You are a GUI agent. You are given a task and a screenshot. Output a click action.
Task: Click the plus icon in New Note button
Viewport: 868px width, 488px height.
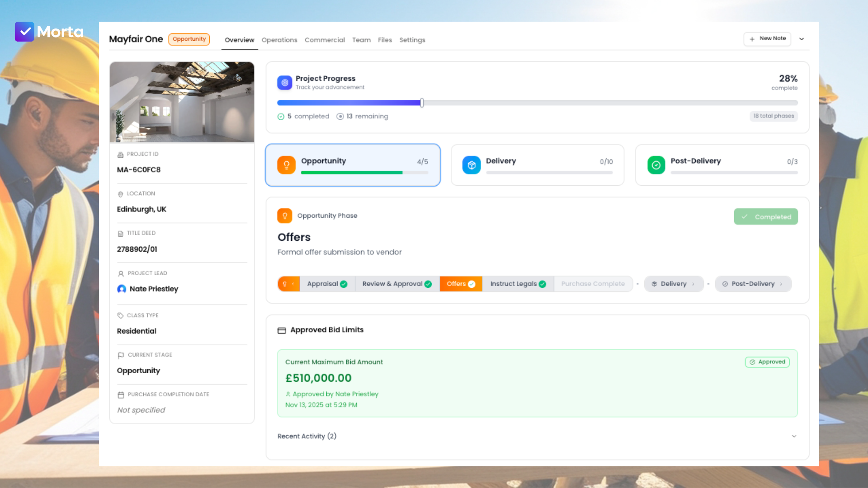752,39
